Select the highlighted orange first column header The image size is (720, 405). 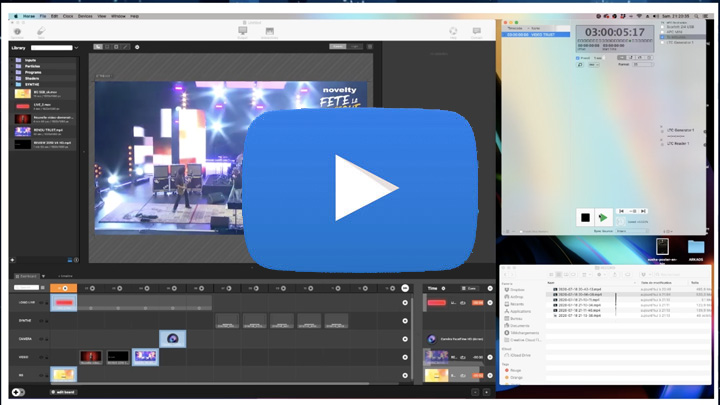pyautogui.click(x=63, y=288)
